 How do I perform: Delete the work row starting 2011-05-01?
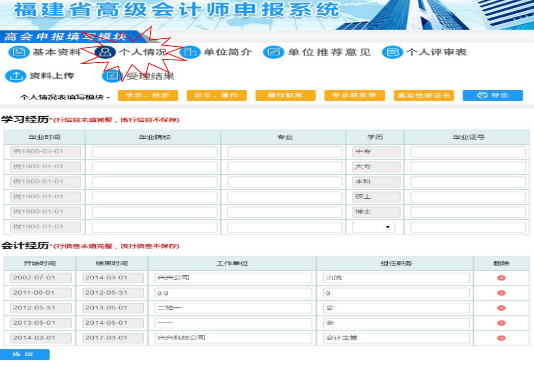coord(501,293)
